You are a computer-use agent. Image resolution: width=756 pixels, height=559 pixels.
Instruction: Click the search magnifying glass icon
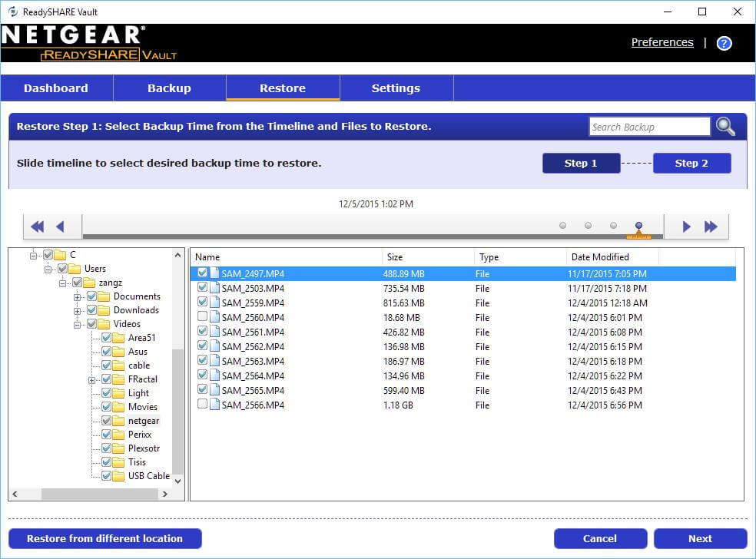725,127
